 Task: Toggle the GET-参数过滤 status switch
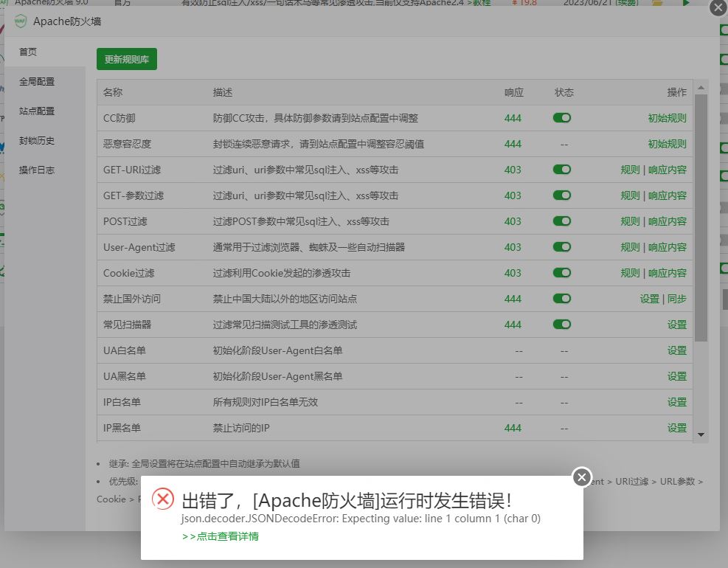pos(562,195)
